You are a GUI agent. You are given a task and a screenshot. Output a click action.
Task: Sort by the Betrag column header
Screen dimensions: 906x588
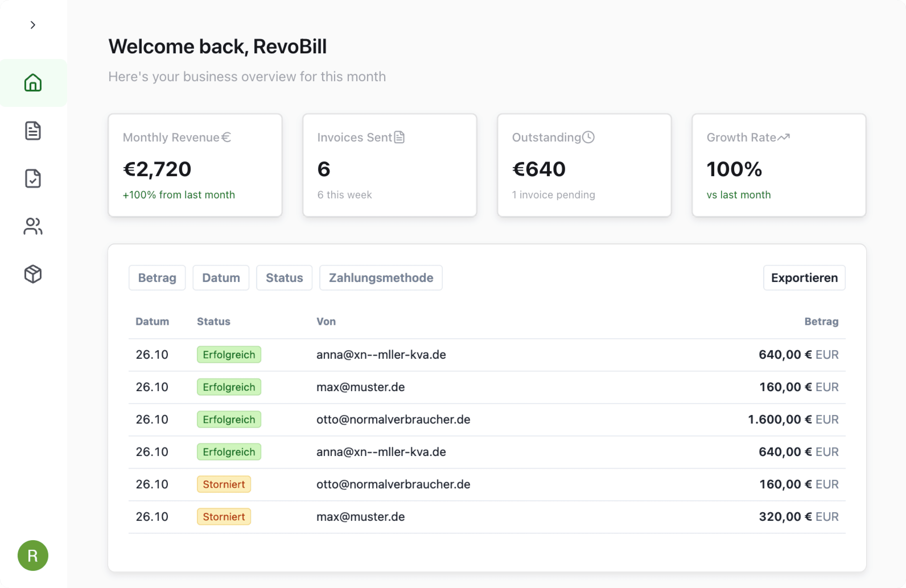pyautogui.click(x=821, y=321)
